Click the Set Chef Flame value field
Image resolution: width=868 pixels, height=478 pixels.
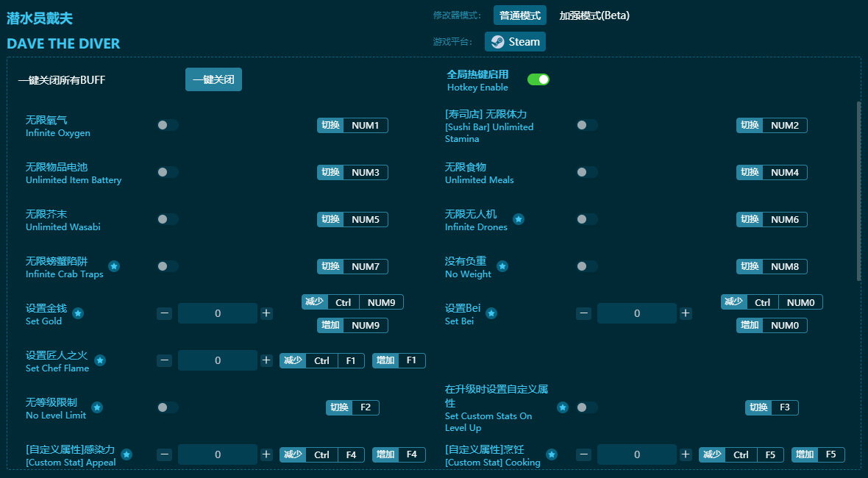(x=218, y=360)
